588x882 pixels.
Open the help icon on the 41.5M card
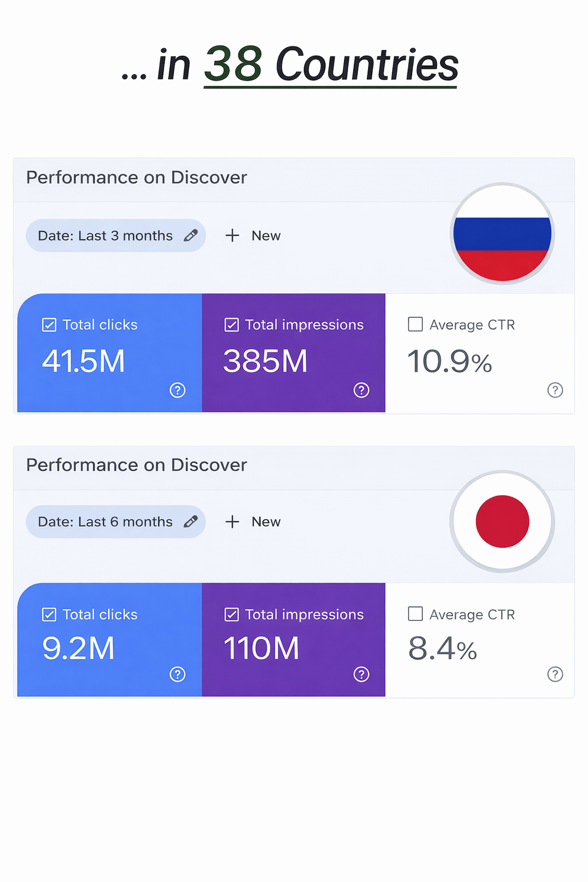pos(178,390)
